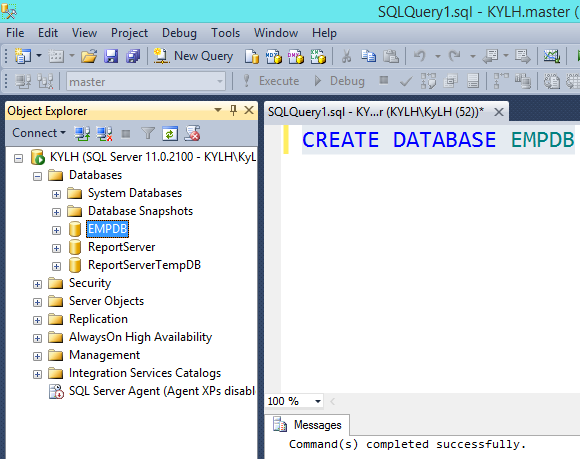The width and height of the screenshot is (580, 459).
Task: Display Estimated Execution Plan icon
Action: 428,81
